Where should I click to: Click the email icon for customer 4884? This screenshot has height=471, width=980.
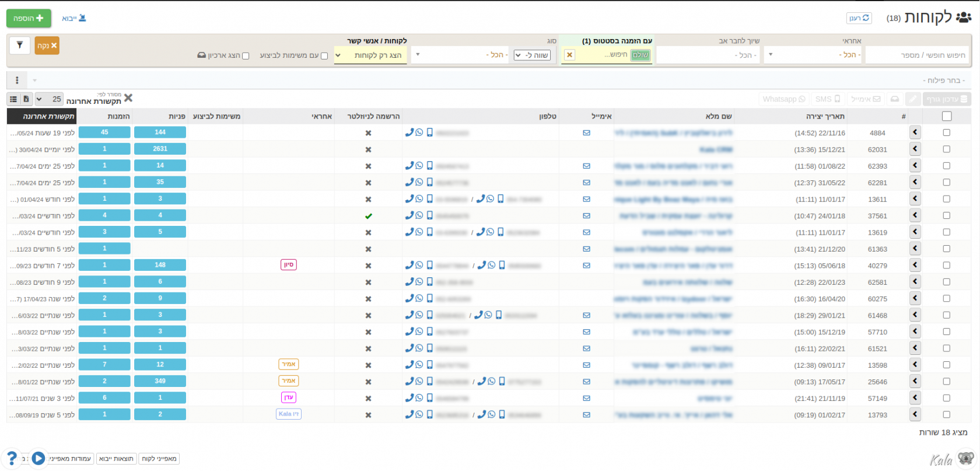586,133
